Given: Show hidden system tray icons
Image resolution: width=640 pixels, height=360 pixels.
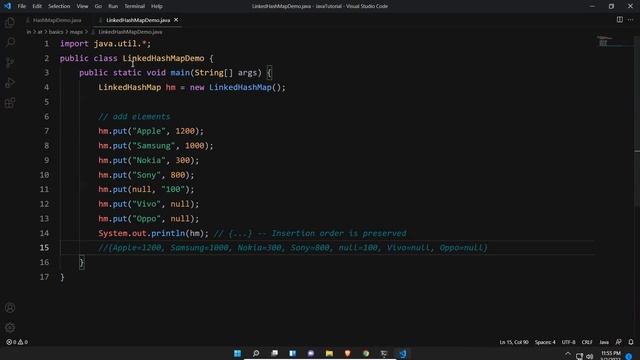Looking at the screenshot, I should [x=568, y=354].
